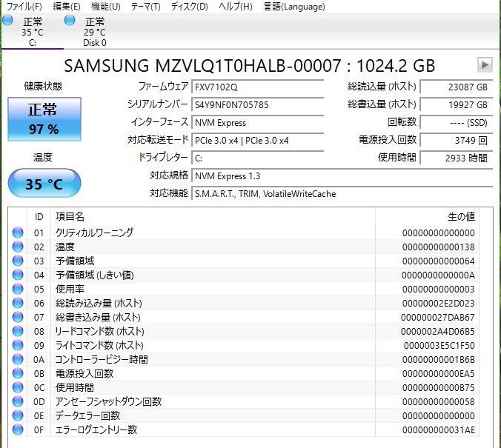Click the interface field NVM Express
This screenshot has height=448, width=501.
click(257, 123)
